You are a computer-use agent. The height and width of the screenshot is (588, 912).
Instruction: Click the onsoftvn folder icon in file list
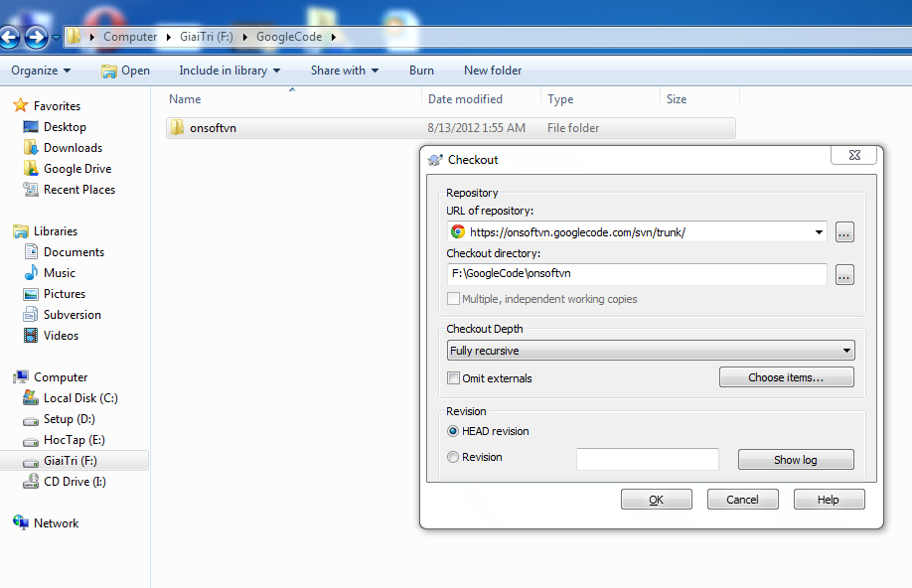(177, 127)
